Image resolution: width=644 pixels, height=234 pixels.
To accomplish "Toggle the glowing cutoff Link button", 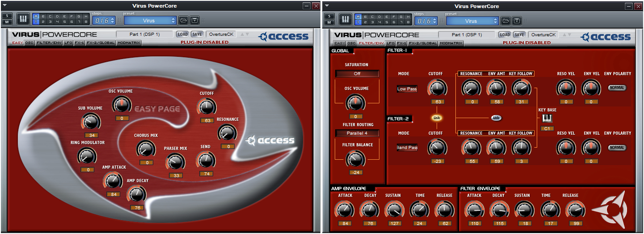I will pyautogui.click(x=437, y=118).
